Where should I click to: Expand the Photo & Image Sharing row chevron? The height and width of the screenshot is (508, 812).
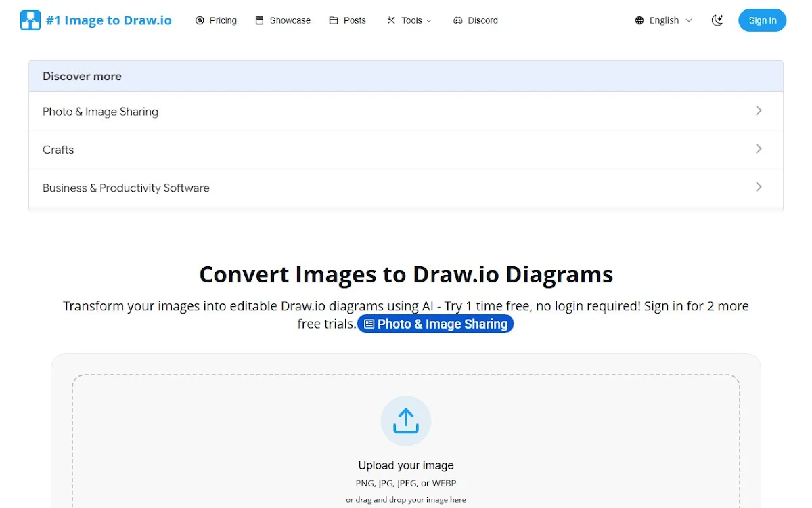click(x=759, y=110)
